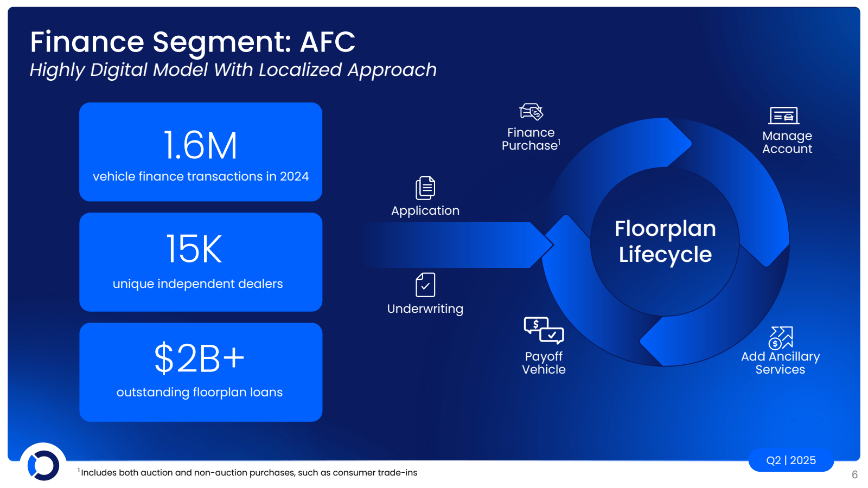The width and height of the screenshot is (868, 488).
Task: Click the Floorplan Lifecycle center circle
Action: click(x=665, y=241)
